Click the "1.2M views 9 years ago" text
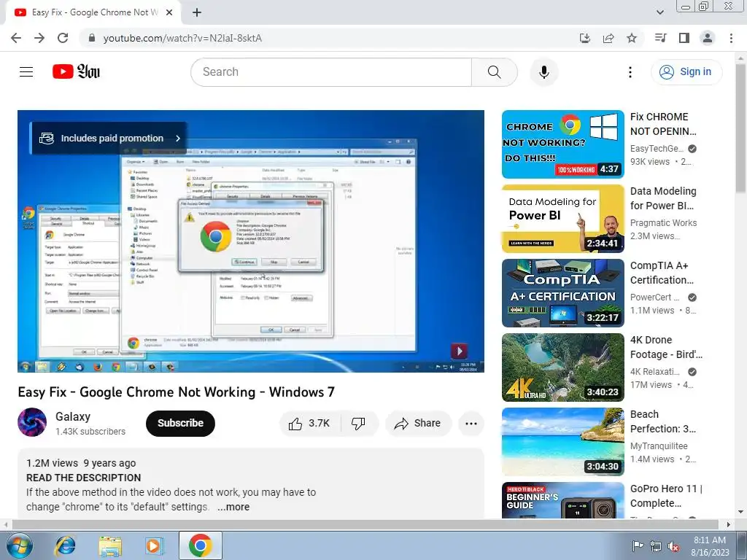The image size is (747, 560). point(81,463)
